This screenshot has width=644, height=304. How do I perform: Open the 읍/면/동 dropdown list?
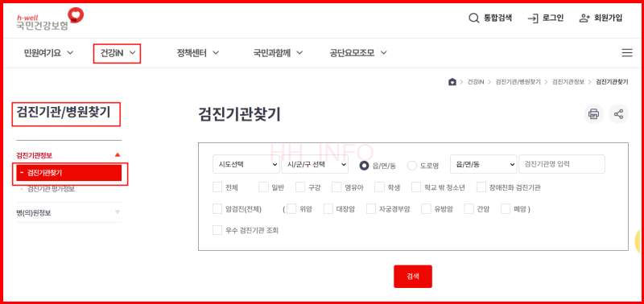[484, 164]
